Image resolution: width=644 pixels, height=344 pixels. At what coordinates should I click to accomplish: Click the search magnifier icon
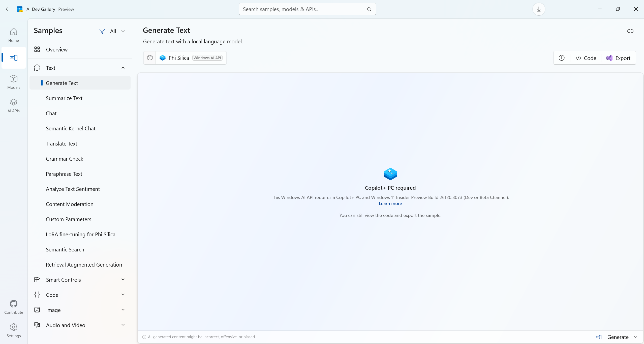[369, 9]
